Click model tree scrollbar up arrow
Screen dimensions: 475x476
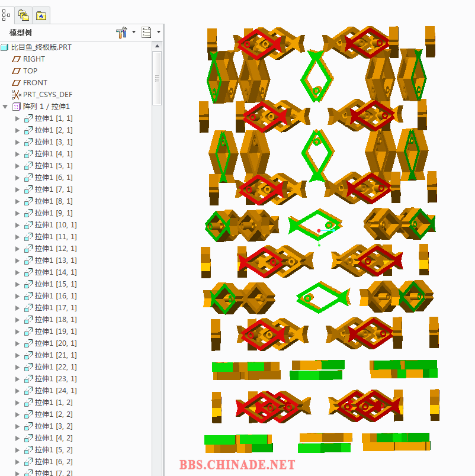(x=157, y=46)
